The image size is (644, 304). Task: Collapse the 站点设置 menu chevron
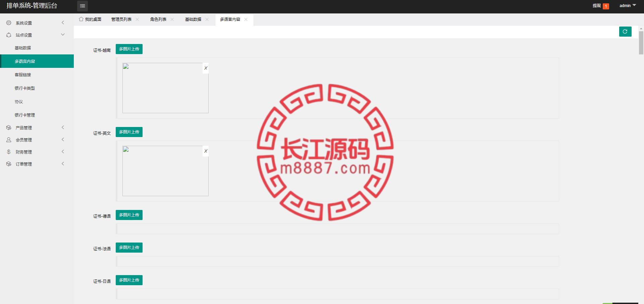click(x=63, y=35)
